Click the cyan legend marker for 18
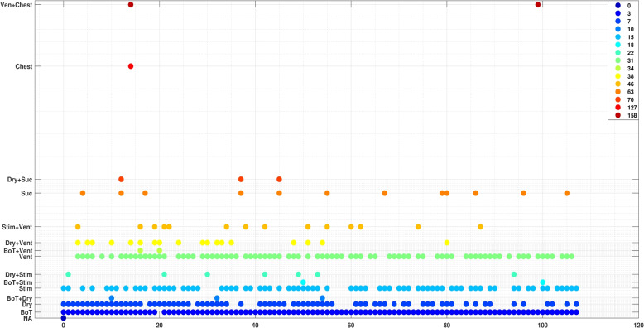The image size is (644, 328). coord(618,45)
